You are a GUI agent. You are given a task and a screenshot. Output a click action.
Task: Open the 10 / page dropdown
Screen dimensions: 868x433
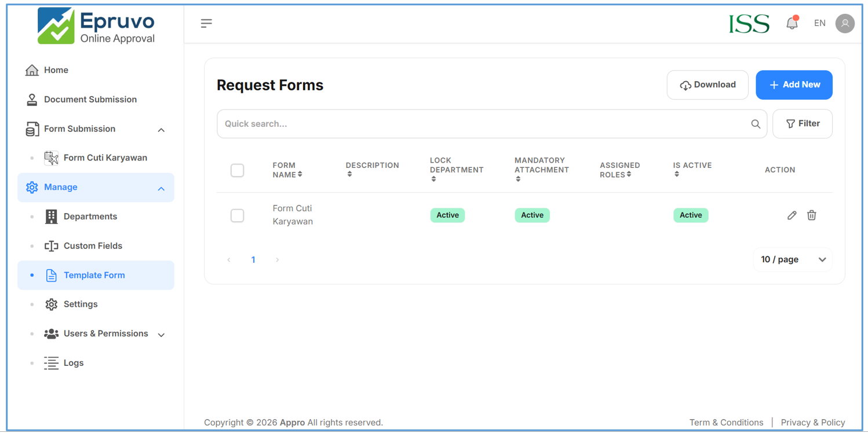pyautogui.click(x=792, y=260)
